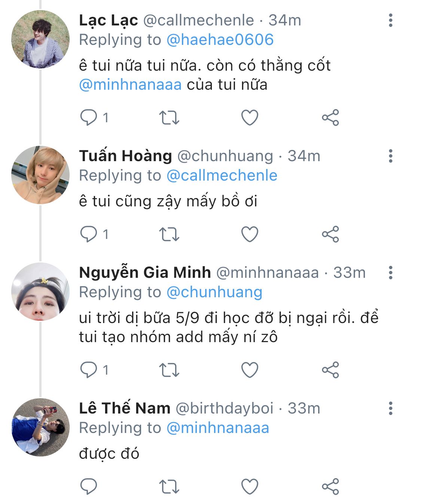Retweet Nguyễn Gia Minh's tweet
This screenshot has height=504, width=421.
pyautogui.click(x=169, y=370)
